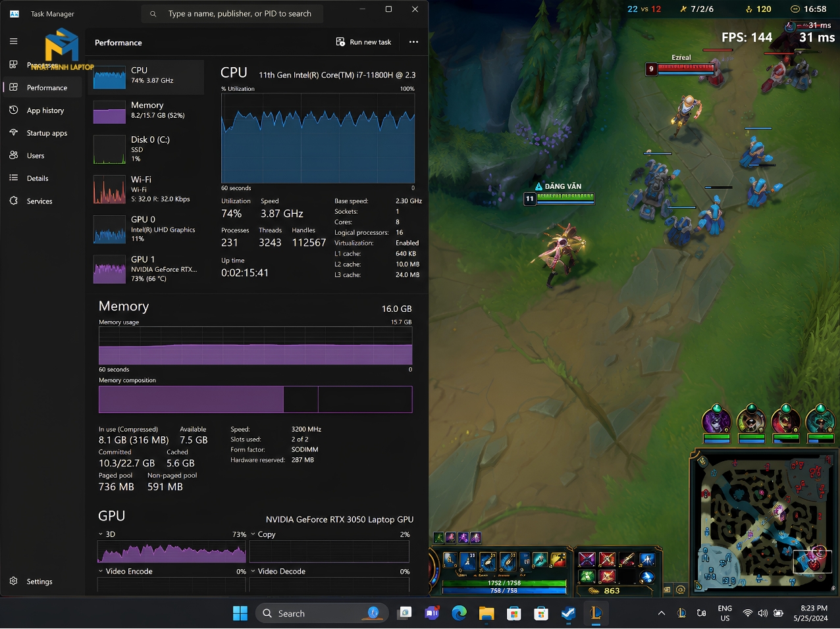Click the Up time value 0:02:15:41
The image size is (840, 629).
coord(245,273)
